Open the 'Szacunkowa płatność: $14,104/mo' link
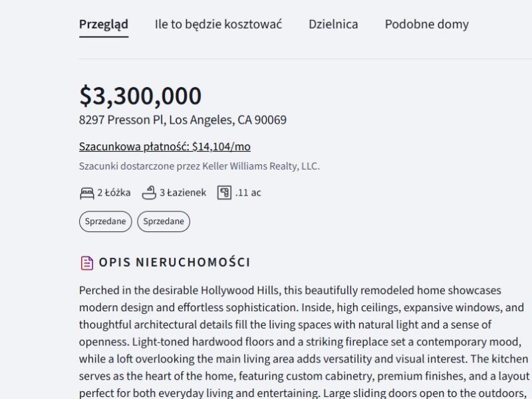This screenshot has width=532, height=399. [166, 146]
